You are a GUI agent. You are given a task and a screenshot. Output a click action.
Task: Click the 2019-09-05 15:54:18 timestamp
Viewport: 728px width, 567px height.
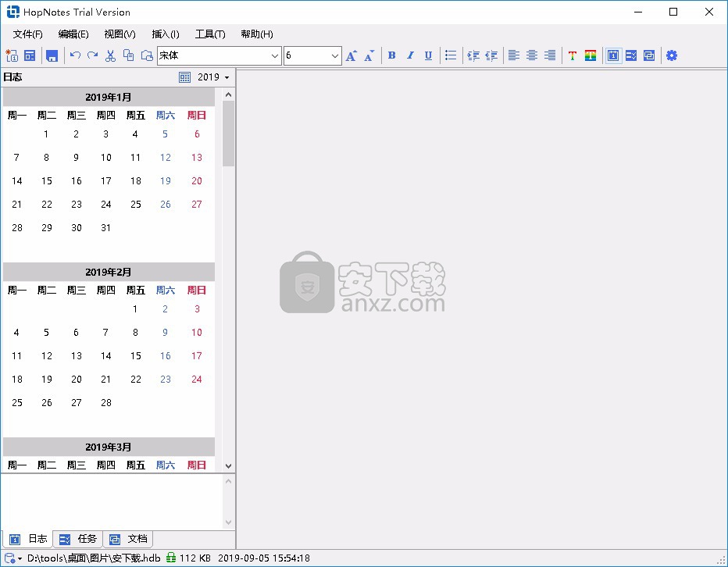click(264, 558)
